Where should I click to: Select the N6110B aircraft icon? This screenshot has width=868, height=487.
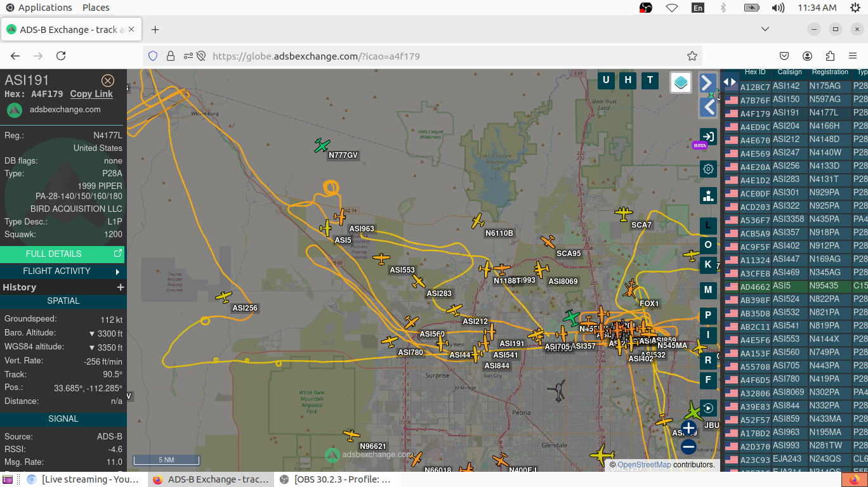[478, 221]
